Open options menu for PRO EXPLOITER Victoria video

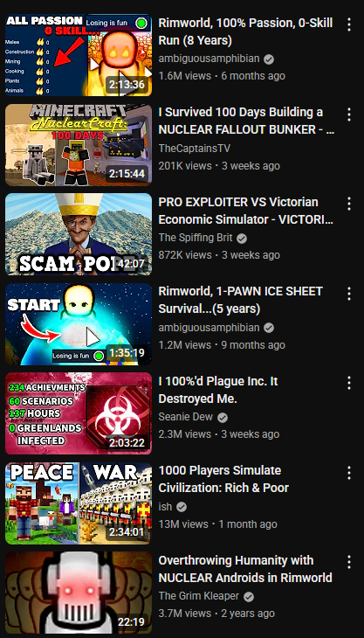pyautogui.click(x=349, y=204)
